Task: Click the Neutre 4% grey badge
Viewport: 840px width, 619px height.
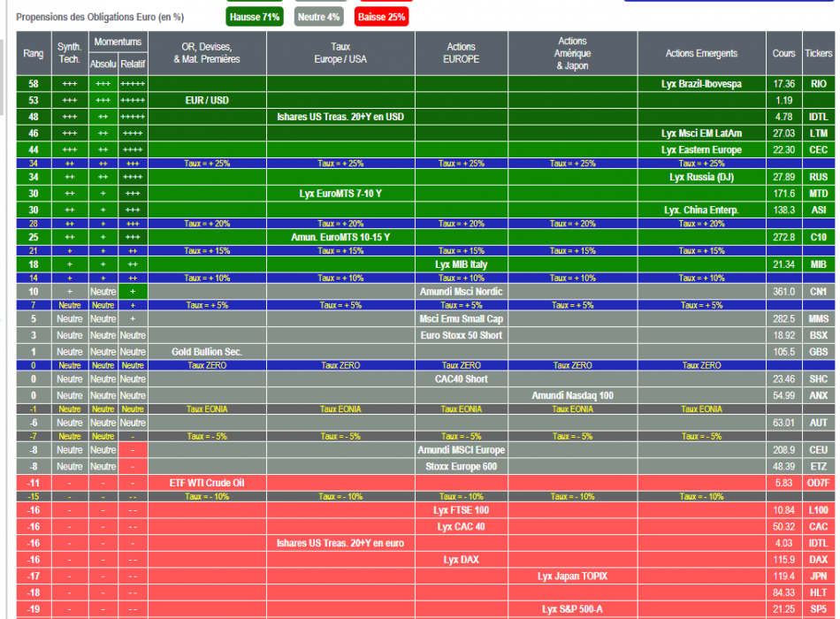Action: click(x=318, y=17)
